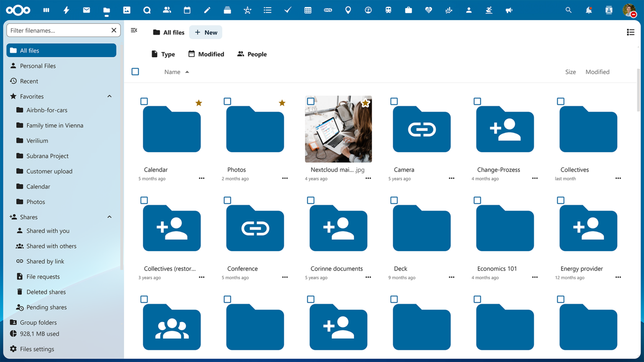Image resolution: width=644 pixels, height=362 pixels.
Task: Open the Photos app from the top bar
Action: [x=127, y=10]
